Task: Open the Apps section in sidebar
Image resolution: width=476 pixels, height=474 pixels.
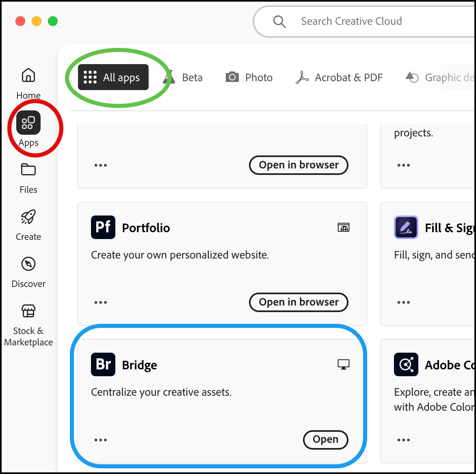Action: [28, 129]
